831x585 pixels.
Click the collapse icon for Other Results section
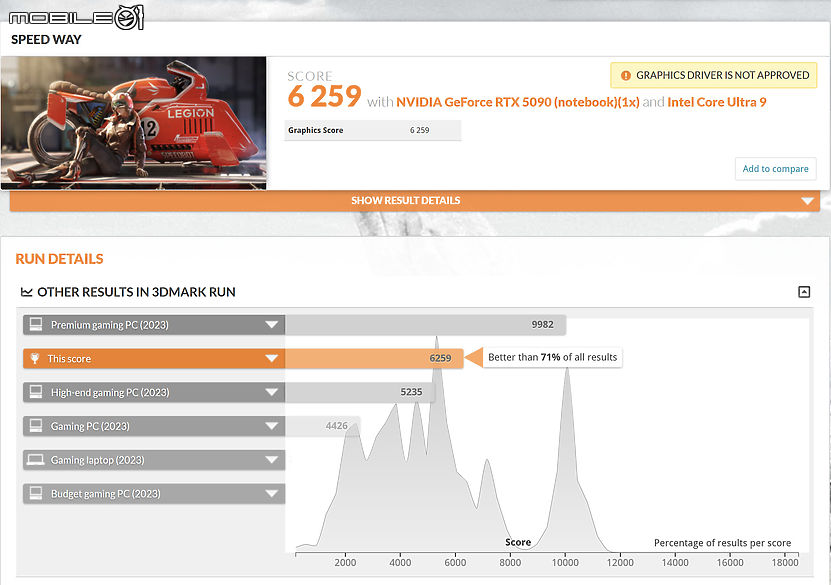click(x=804, y=292)
